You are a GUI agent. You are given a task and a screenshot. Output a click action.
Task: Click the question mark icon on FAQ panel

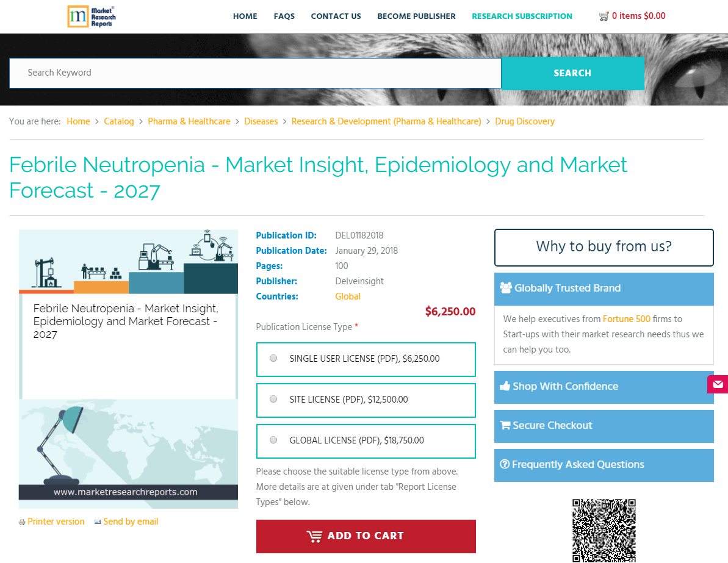pos(505,464)
